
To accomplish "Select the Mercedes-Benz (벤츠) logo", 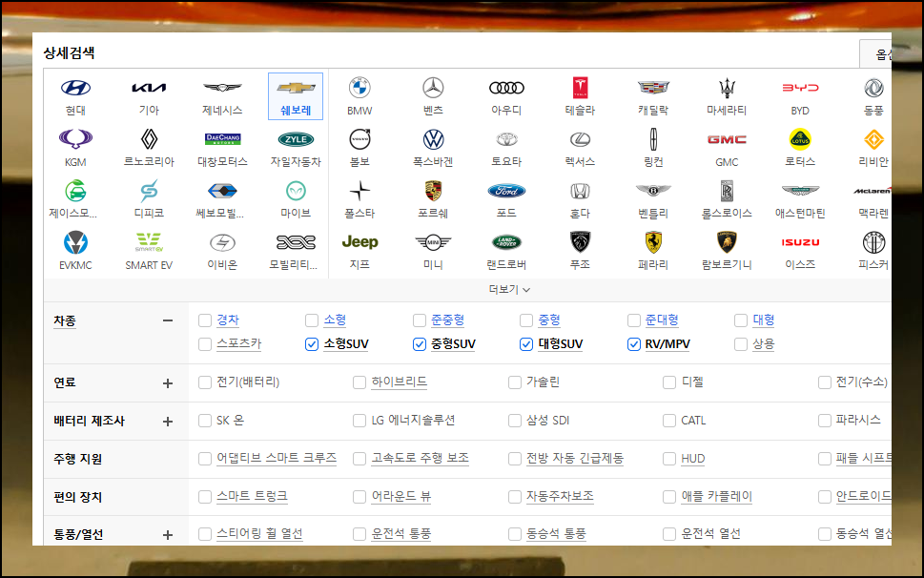I will coord(433,88).
